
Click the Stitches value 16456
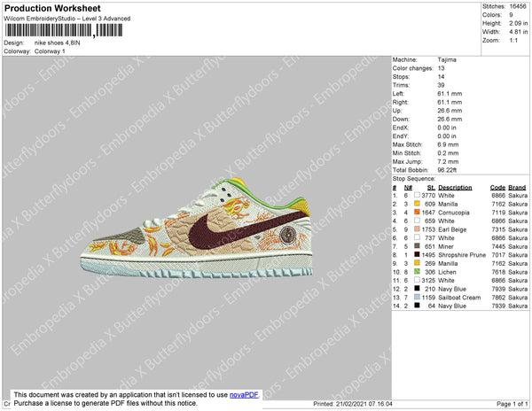(x=518, y=6)
